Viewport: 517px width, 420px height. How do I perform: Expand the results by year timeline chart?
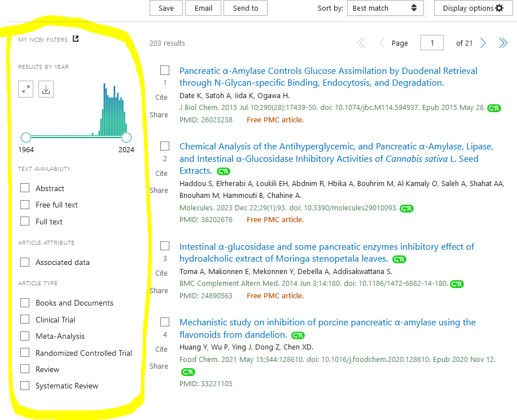click(25, 89)
